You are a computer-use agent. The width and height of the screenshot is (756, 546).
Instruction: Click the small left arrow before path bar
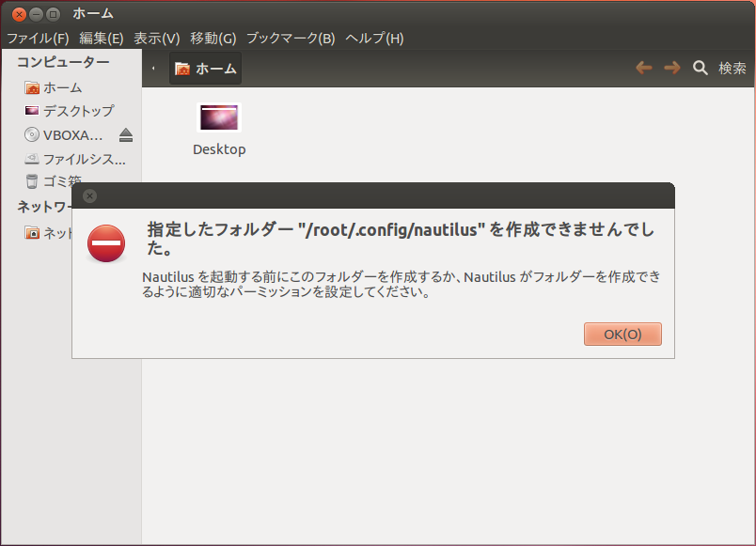tap(153, 69)
